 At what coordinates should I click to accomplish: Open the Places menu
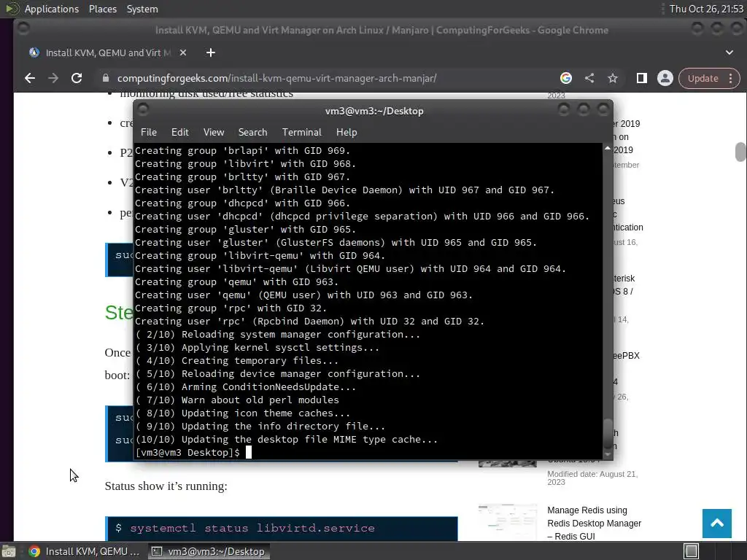point(103,9)
